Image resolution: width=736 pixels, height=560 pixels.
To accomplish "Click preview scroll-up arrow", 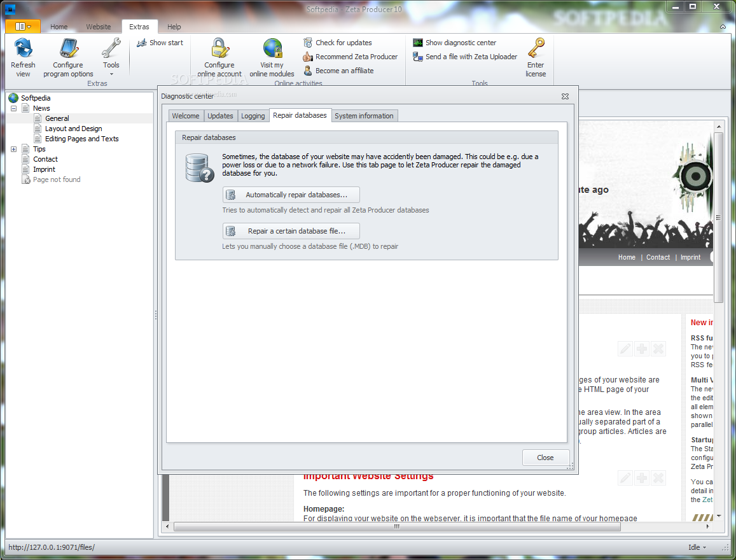I will pyautogui.click(x=719, y=127).
